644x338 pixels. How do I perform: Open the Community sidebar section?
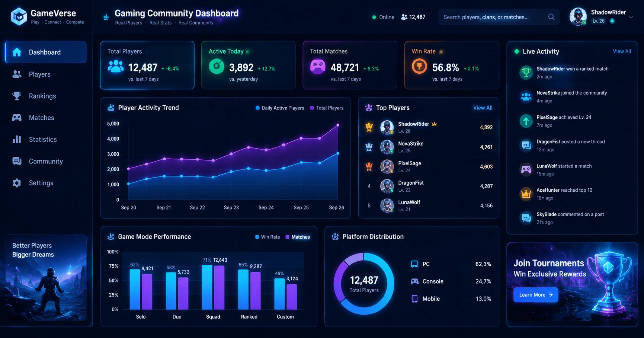click(x=46, y=161)
